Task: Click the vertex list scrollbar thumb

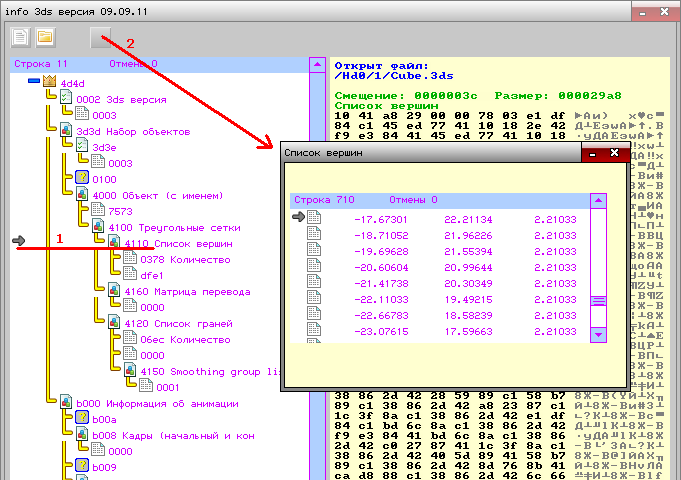Action: (599, 299)
